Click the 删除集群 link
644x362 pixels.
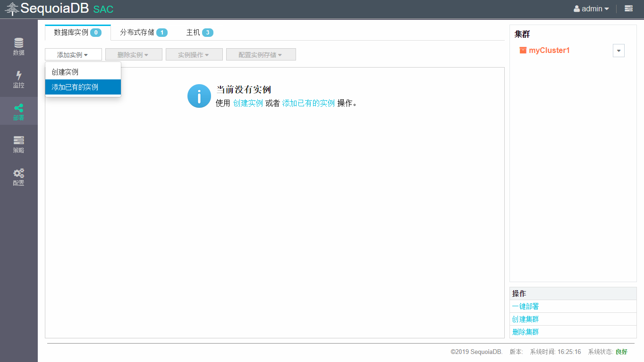click(525, 332)
